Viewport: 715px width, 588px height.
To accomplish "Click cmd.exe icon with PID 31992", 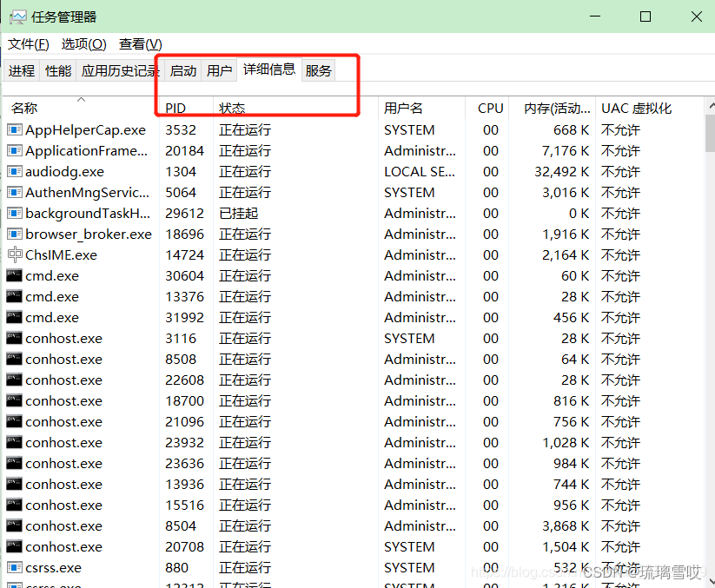I will coord(14,317).
